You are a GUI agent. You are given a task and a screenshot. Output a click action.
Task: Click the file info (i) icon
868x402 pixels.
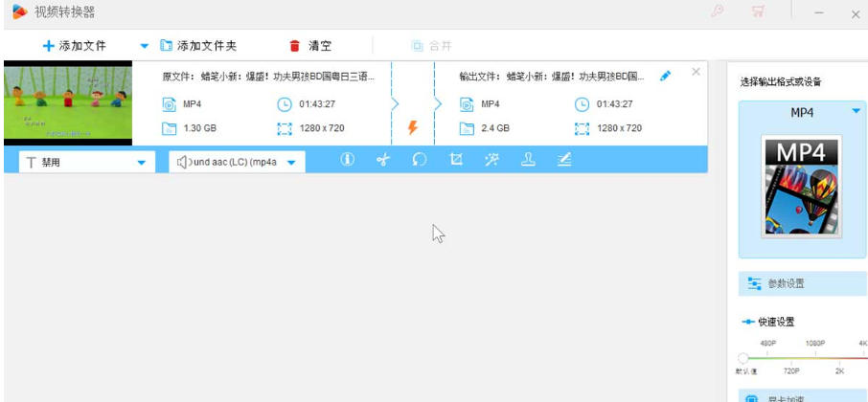click(347, 160)
